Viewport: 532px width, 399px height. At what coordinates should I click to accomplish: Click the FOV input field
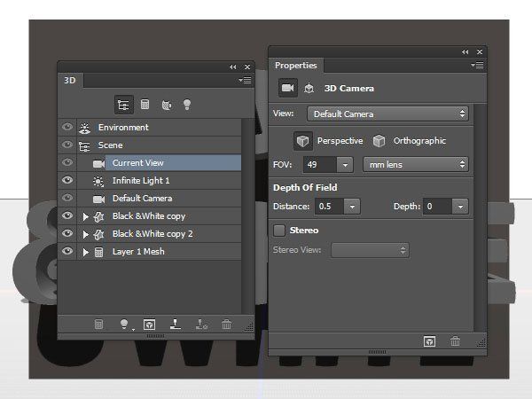(320, 165)
